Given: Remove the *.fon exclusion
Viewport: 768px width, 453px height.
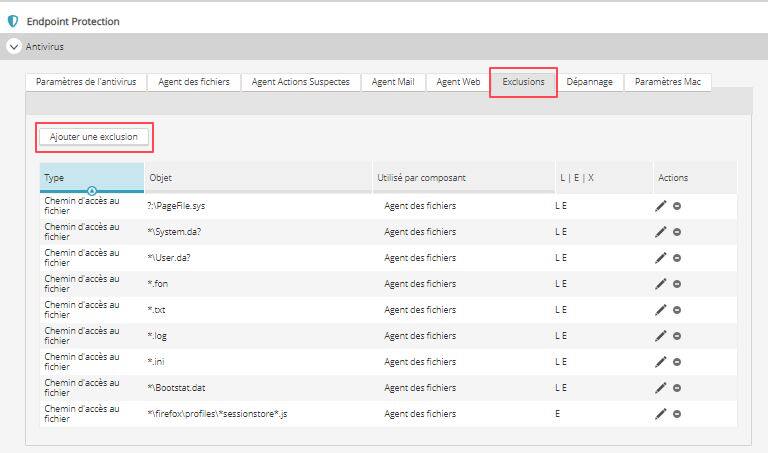Looking at the screenshot, I should (x=677, y=283).
